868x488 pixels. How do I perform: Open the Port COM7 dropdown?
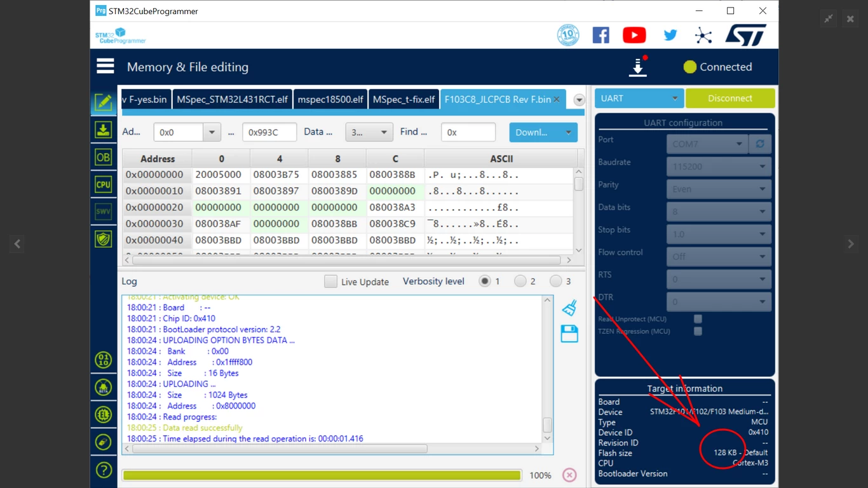click(x=706, y=144)
